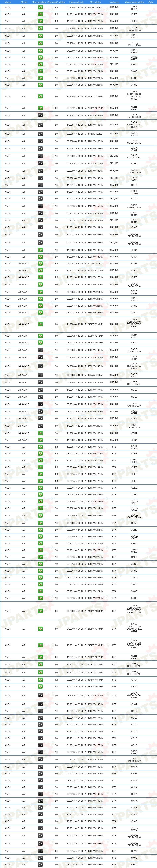Click '02.2012 -> 12.2015' in A4 AVANT row
The width and height of the screenshot is (157, 868).
[76, 336]
